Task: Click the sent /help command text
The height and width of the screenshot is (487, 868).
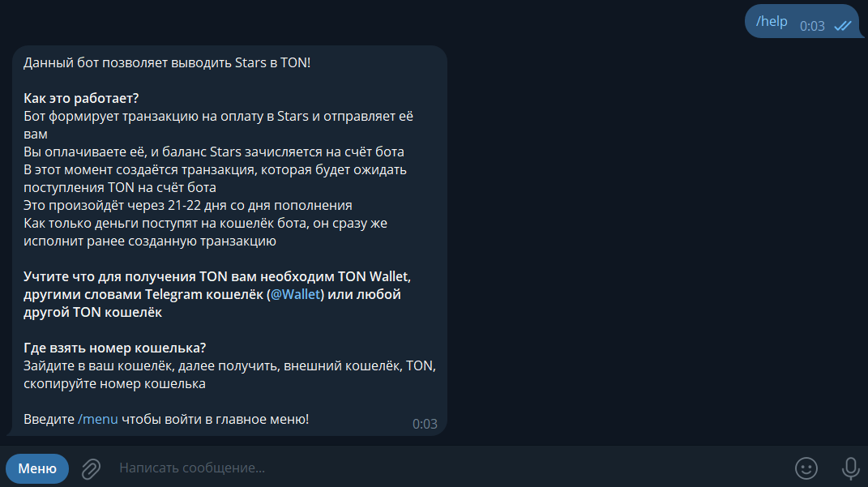Action: click(x=772, y=22)
